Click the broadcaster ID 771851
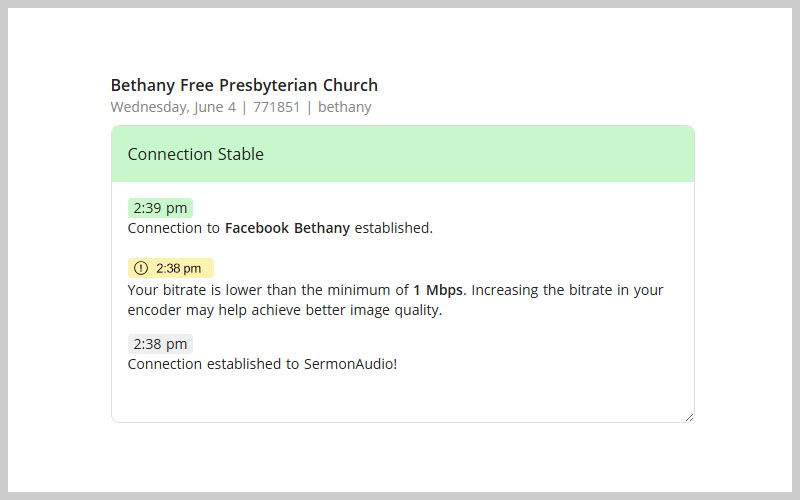Viewport: 800px width, 500px height. (x=276, y=107)
